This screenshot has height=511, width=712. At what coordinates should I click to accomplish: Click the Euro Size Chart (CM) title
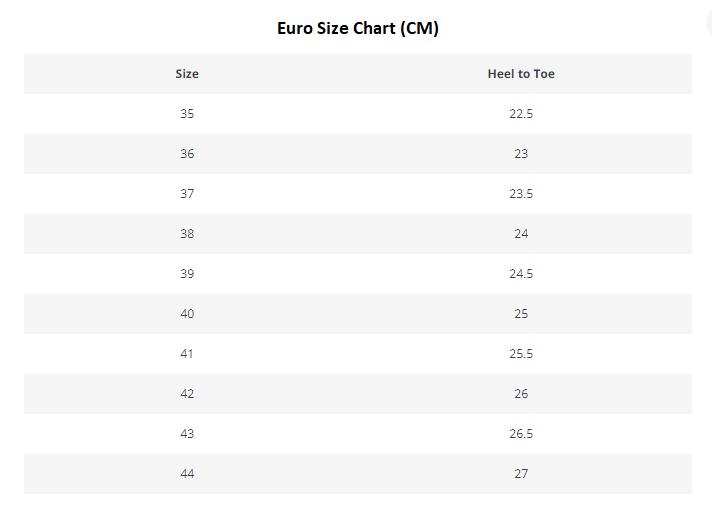pos(358,28)
